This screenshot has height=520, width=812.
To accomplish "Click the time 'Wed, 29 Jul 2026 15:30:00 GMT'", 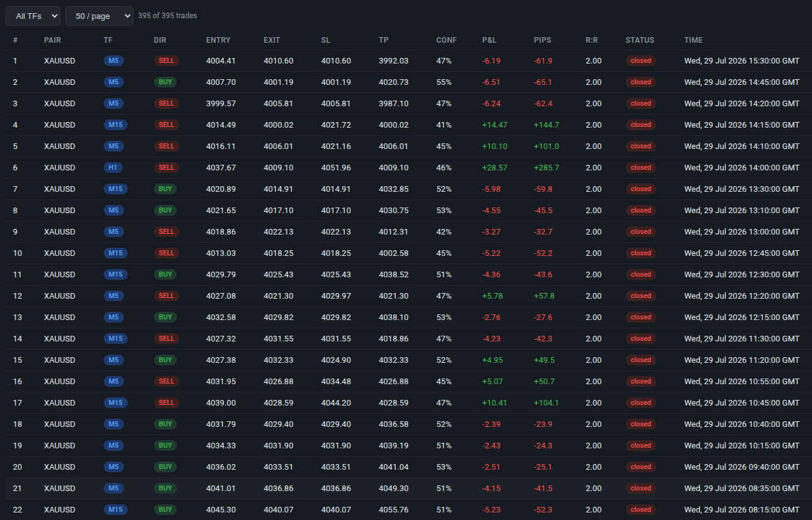I will click(x=742, y=61).
